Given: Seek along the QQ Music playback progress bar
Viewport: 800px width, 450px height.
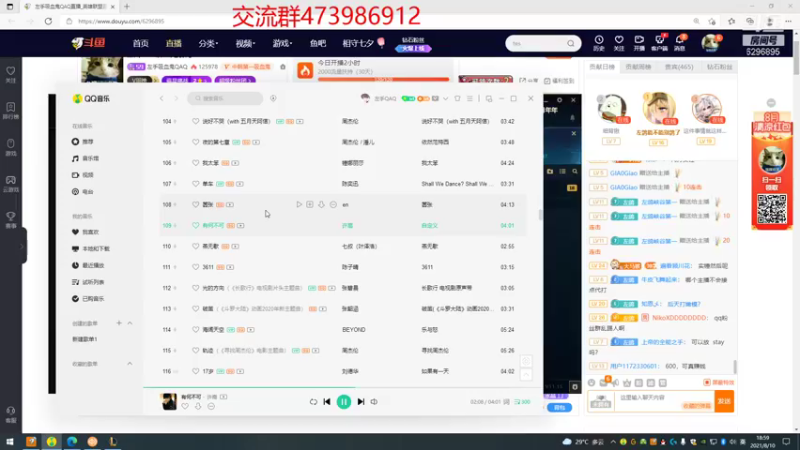Looking at the screenshot, I should point(343,388).
